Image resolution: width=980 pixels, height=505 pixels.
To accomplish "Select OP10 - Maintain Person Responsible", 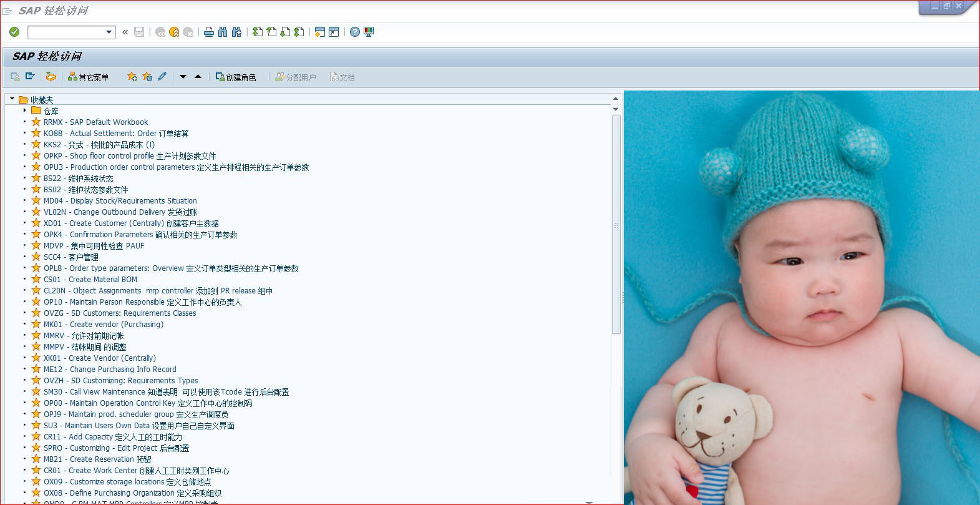I will pos(142,302).
